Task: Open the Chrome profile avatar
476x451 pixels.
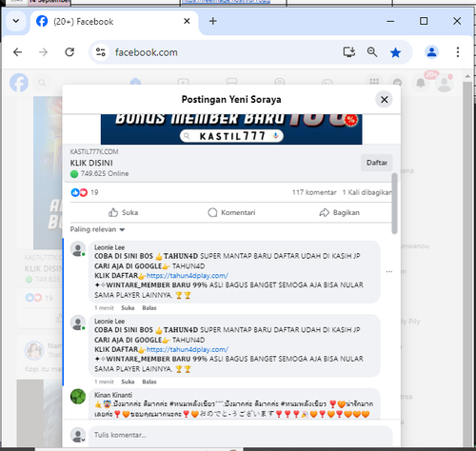Action: coord(431,52)
